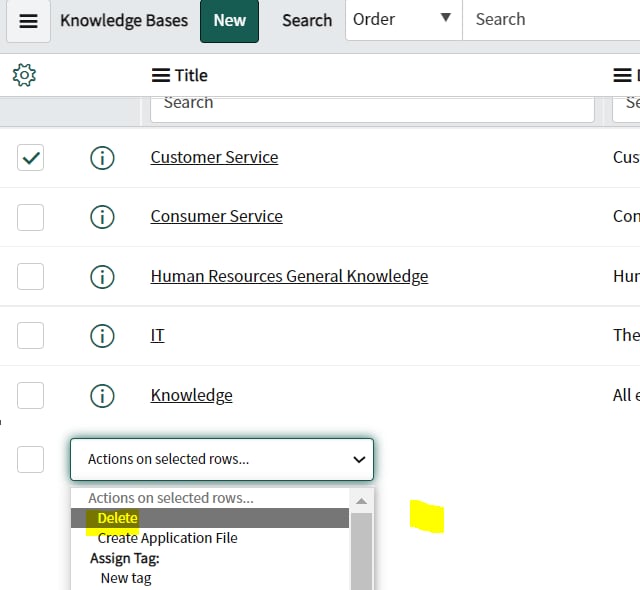Image resolution: width=640 pixels, height=590 pixels.
Task: Choose Delete from the actions list
Action: tap(117, 518)
